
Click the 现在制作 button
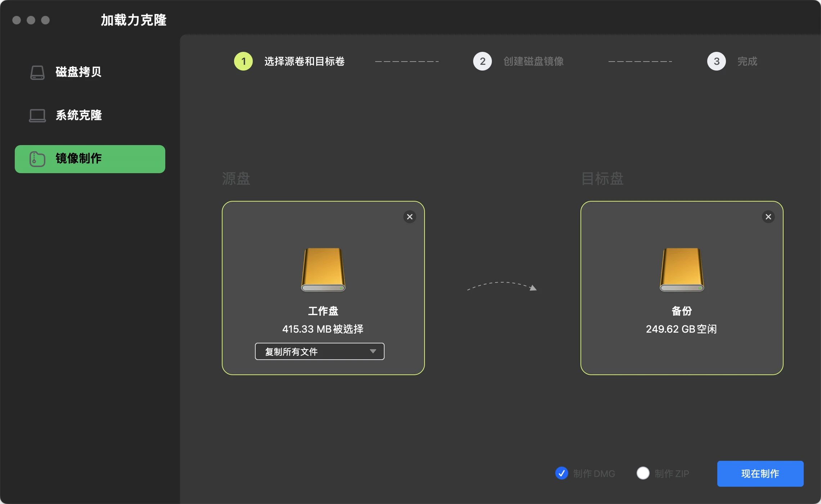pos(760,473)
